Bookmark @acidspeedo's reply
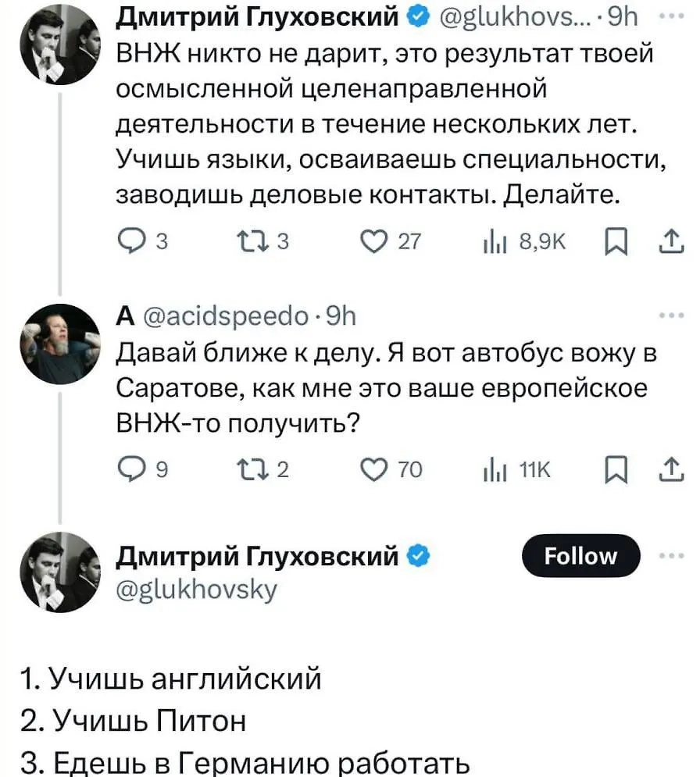Image resolution: width=700 pixels, height=777 pixels. (617, 469)
